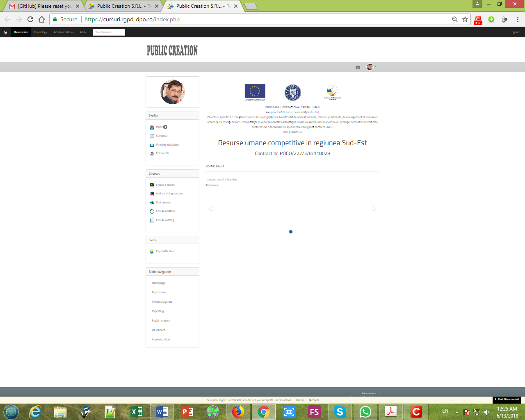
Task: Expand the user avatar dropdown
Action: tap(371, 66)
